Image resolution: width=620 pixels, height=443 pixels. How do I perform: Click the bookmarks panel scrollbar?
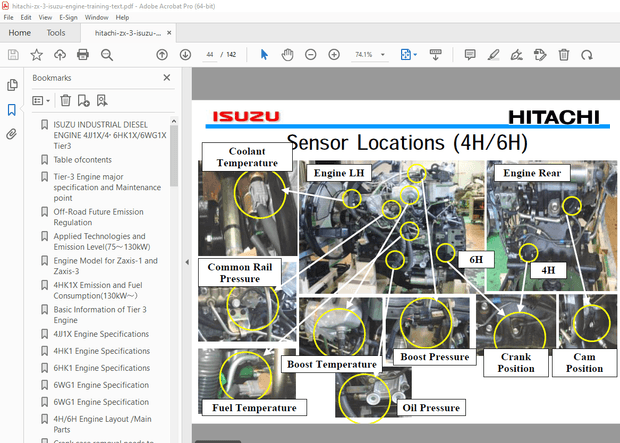pyautogui.click(x=174, y=155)
